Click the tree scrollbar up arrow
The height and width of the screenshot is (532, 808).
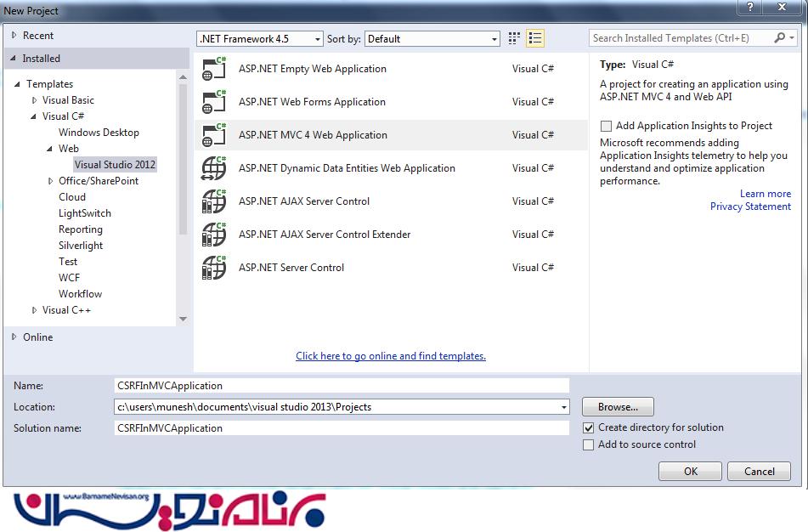tap(183, 77)
